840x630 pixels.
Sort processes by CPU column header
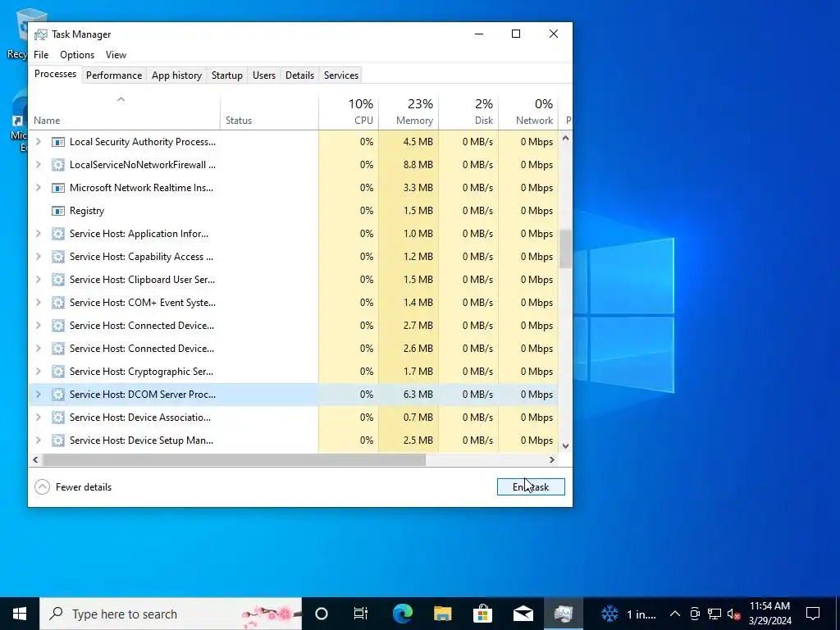click(x=349, y=112)
